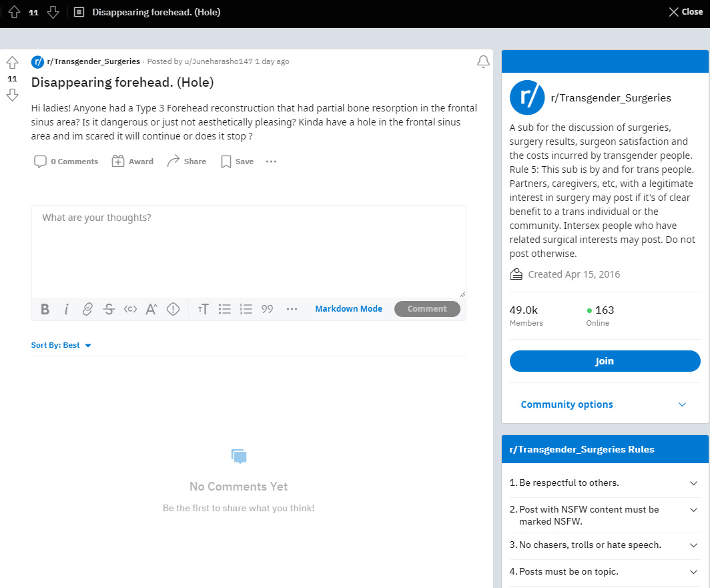Click the post title 'Disappearing forehead. (Hole)'
This screenshot has height=588, width=710.
pyautogui.click(x=122, y=83)
